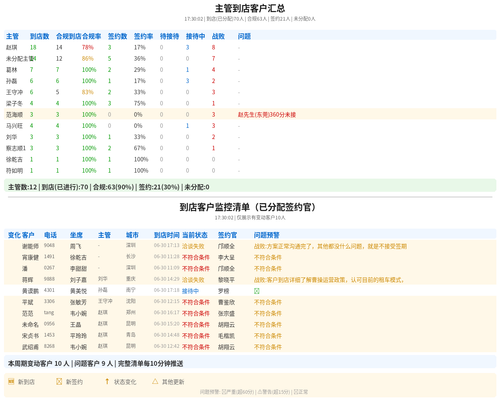Click the 其他更新 triangle legend icon

point(155,381)
